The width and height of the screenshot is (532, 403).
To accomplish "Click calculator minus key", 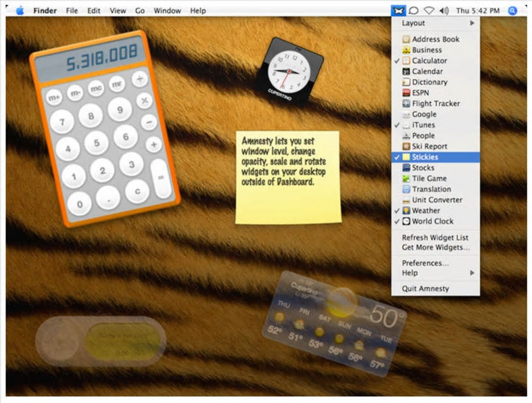I will (x=149, y=122).
